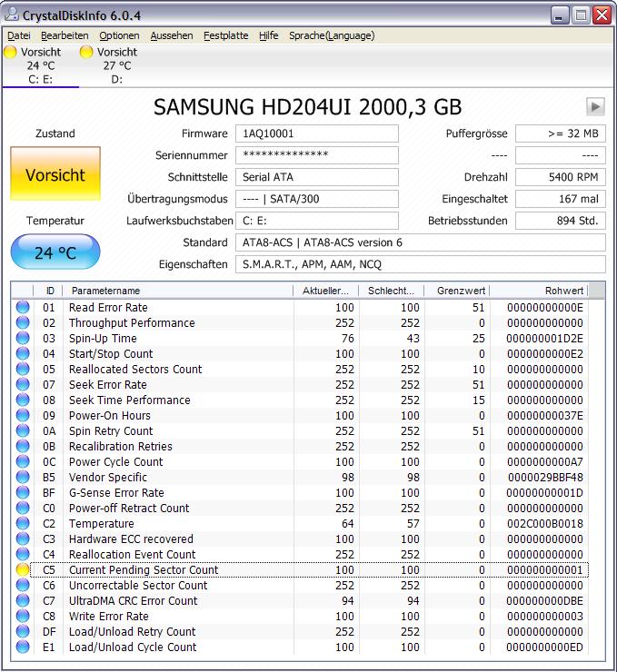This screenshot has width=617, height=672.
Task: Click the blue status icon for Read Error Rate
Action: point(23,307)
